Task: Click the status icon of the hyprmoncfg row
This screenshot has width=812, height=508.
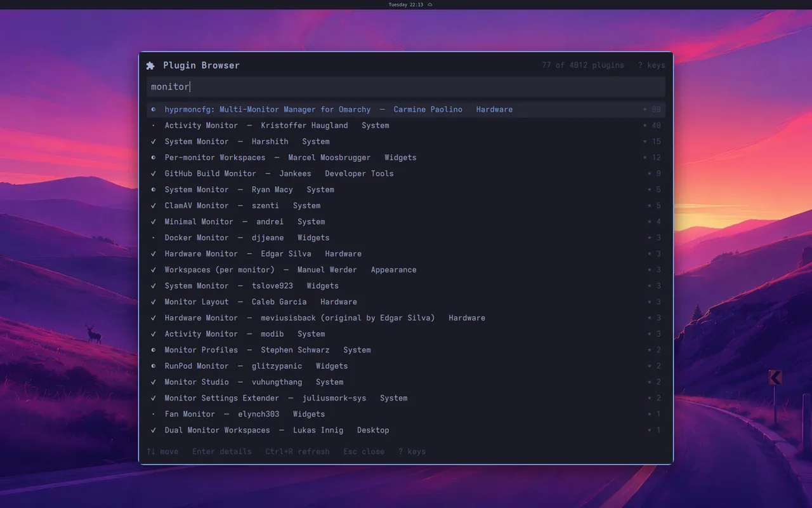Action: pyautogui.click(x=154, y=109)
